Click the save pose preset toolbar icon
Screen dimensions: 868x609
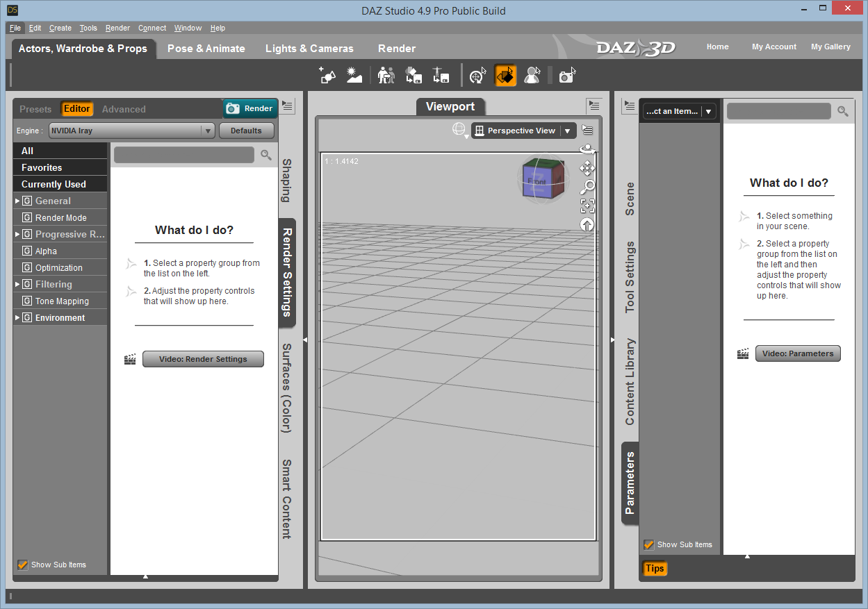tap(441, 75)
